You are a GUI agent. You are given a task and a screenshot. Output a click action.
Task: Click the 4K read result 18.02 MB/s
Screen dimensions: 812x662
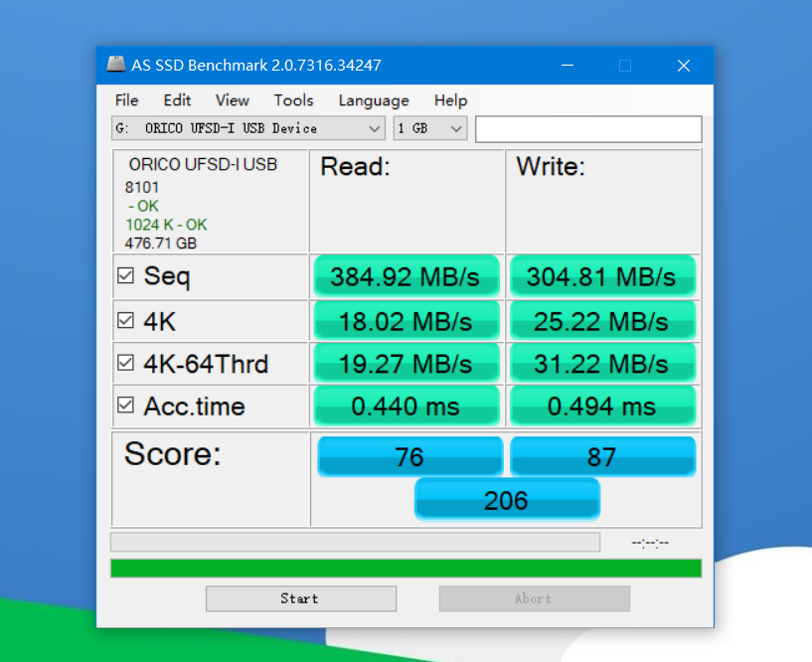tap(406, 321)
